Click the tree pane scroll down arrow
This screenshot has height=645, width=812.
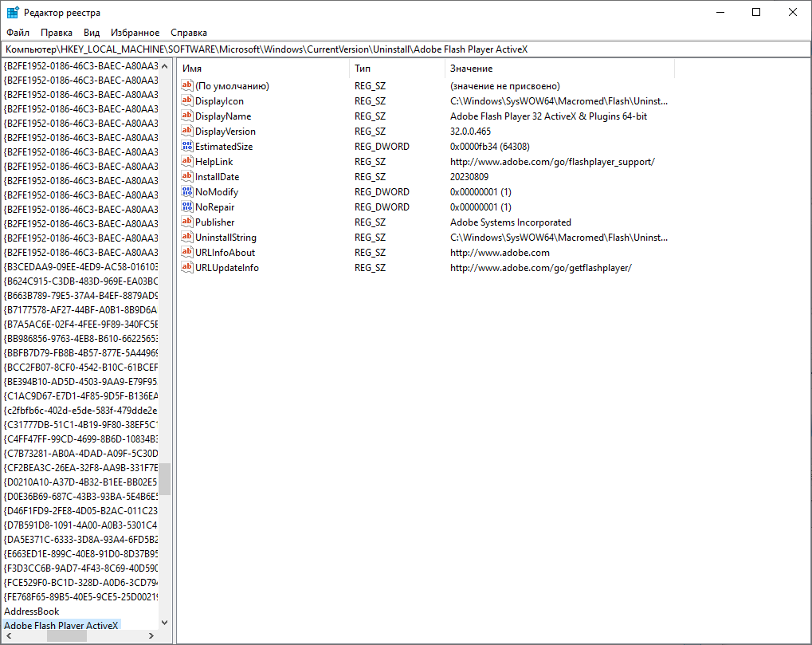pos(165,623)
